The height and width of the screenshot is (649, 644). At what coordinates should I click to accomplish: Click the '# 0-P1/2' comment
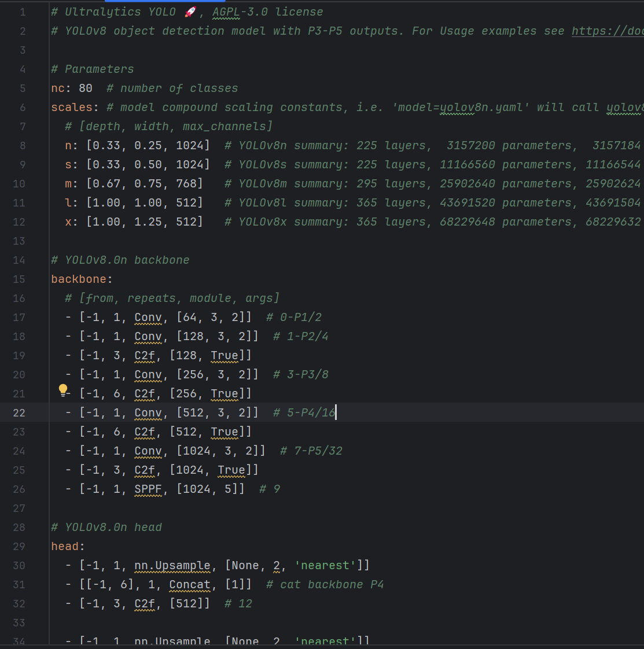tap(293, 317)
